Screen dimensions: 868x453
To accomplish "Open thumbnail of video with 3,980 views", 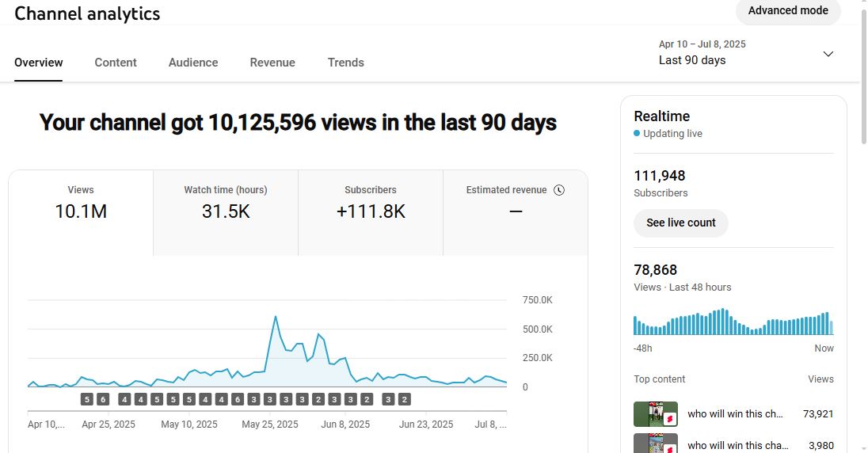I will point(656,443).
